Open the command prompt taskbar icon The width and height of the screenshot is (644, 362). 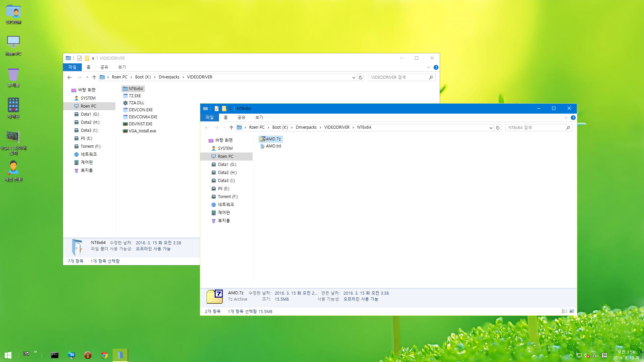point(55,355)
